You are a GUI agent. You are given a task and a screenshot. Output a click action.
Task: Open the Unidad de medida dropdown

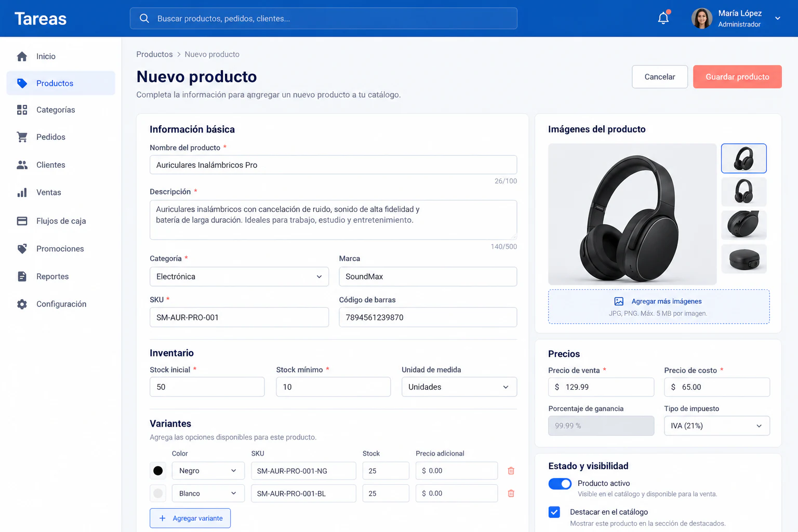(459, 387)
